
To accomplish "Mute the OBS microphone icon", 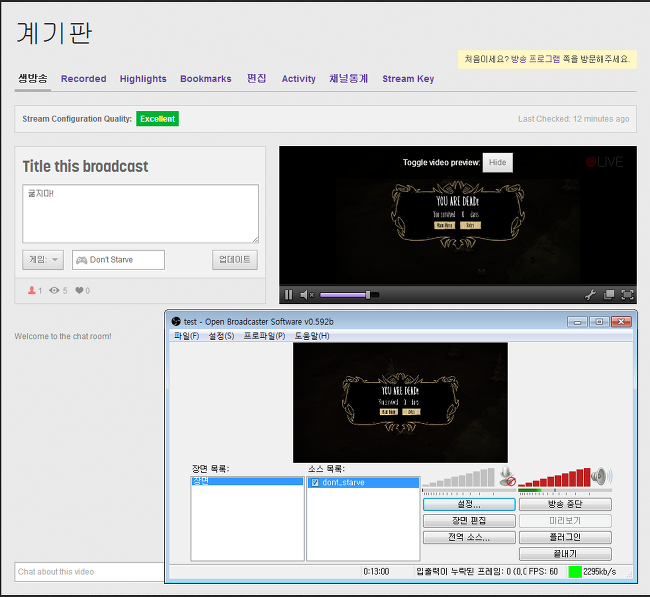I will (508, 477).
